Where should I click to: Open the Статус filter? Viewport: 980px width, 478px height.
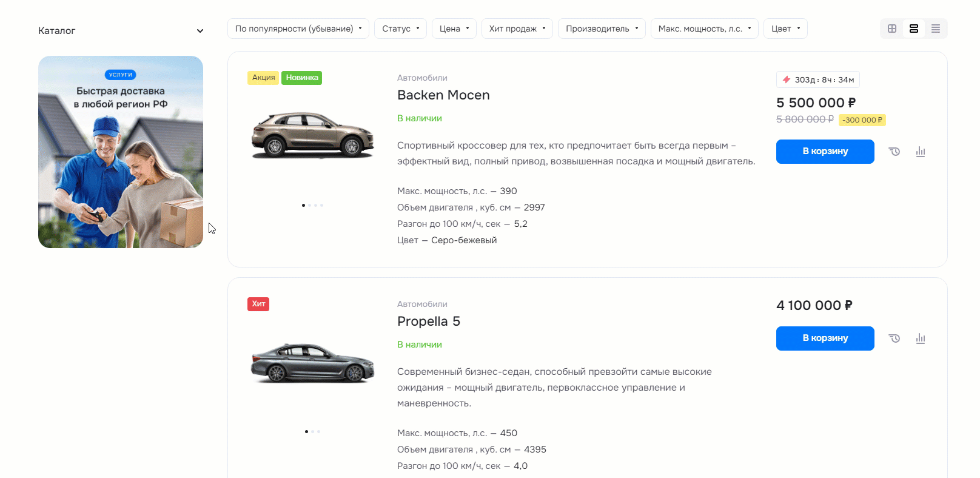tap(400, 29)
